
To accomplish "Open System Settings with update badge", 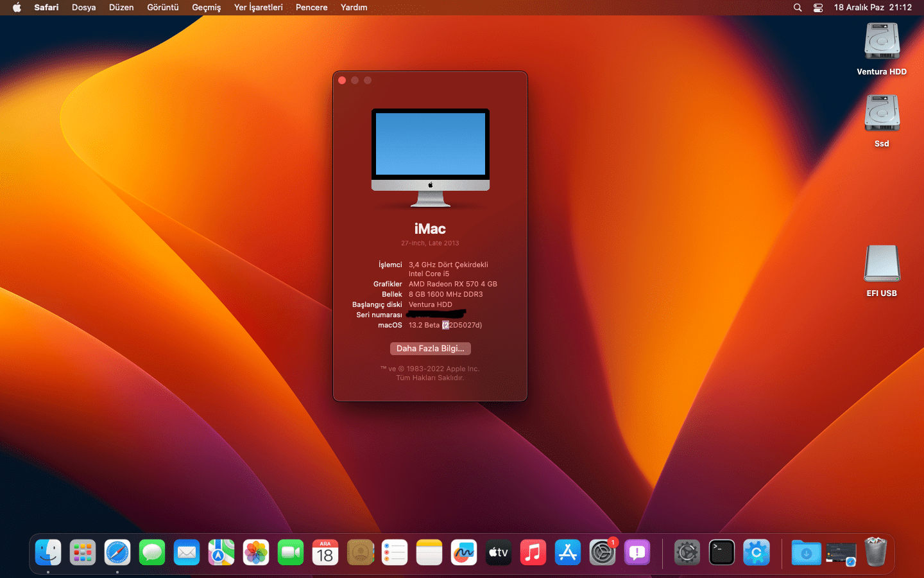I will pos(603,552).
